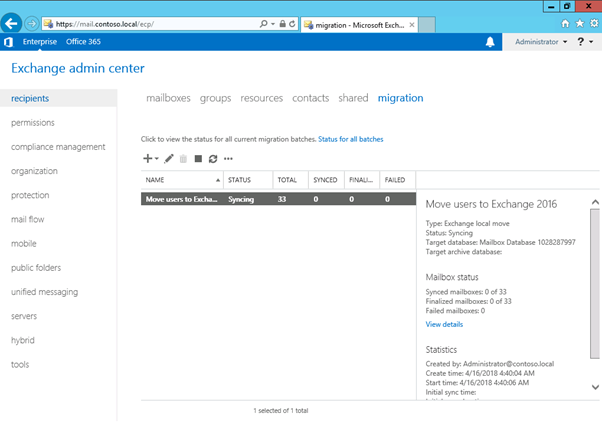
Task: Open the Administrator account dropdown
Action: [541, 41]
